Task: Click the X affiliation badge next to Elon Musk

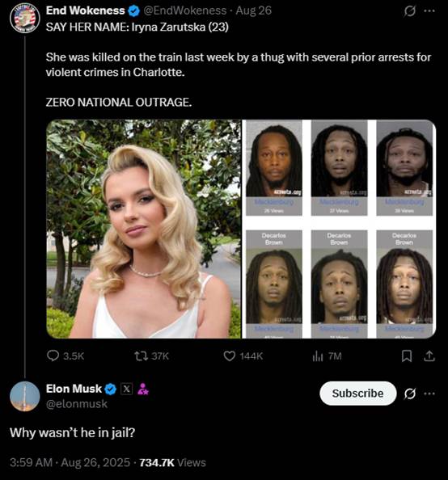Action: 126,389
